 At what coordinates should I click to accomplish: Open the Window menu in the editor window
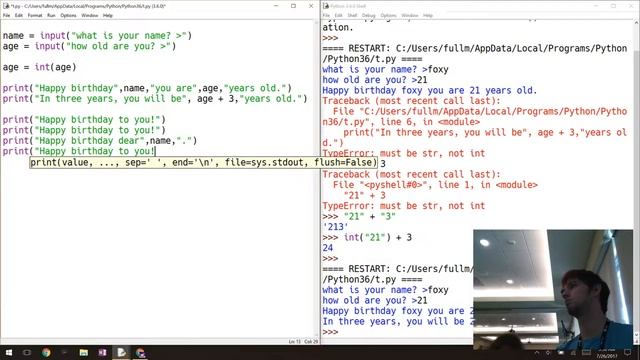click(x=89, y=16)
